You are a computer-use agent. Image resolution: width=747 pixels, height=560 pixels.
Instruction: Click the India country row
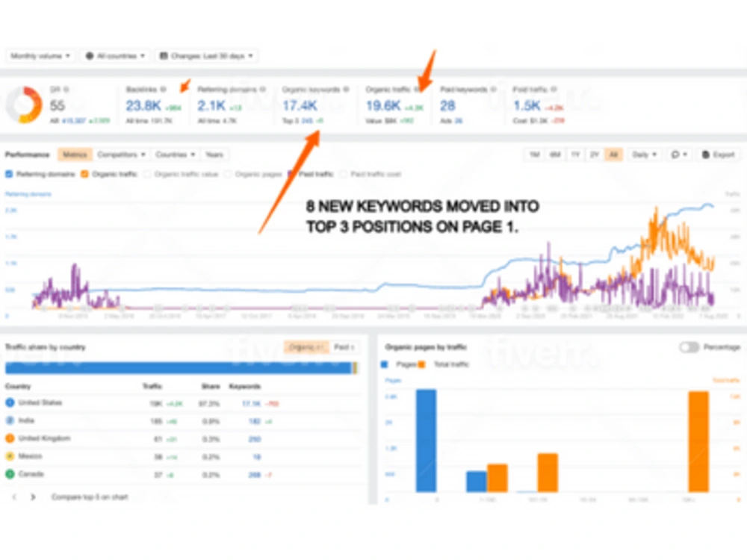tap(182, 421)
